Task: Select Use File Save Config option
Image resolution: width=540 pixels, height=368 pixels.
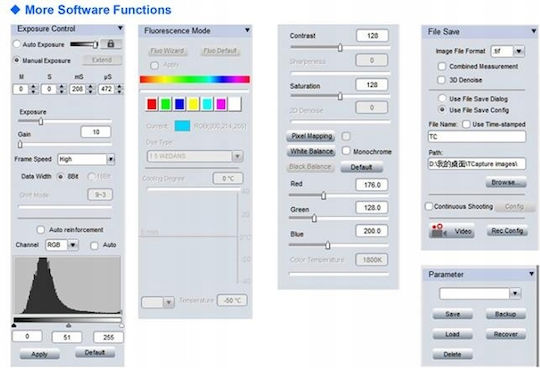Action: (442, 110)
